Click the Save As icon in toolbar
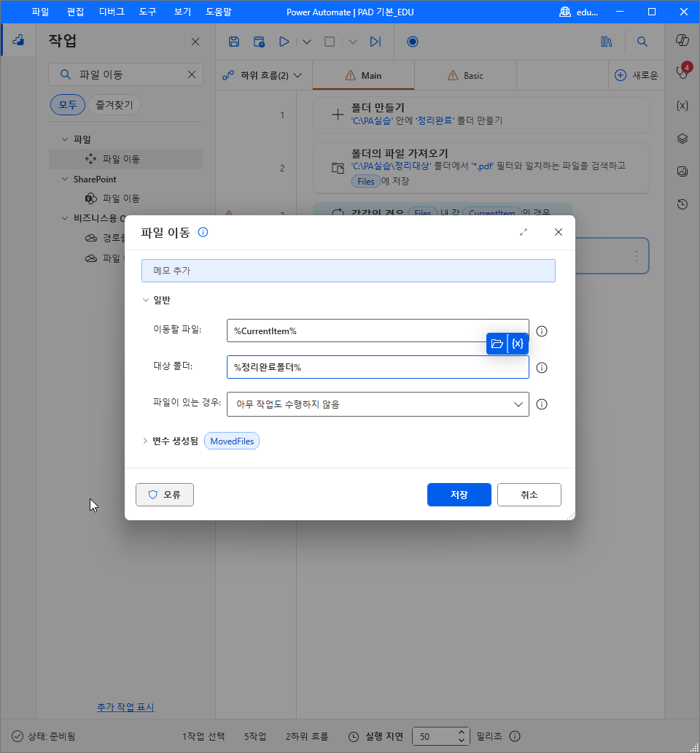 259,42
